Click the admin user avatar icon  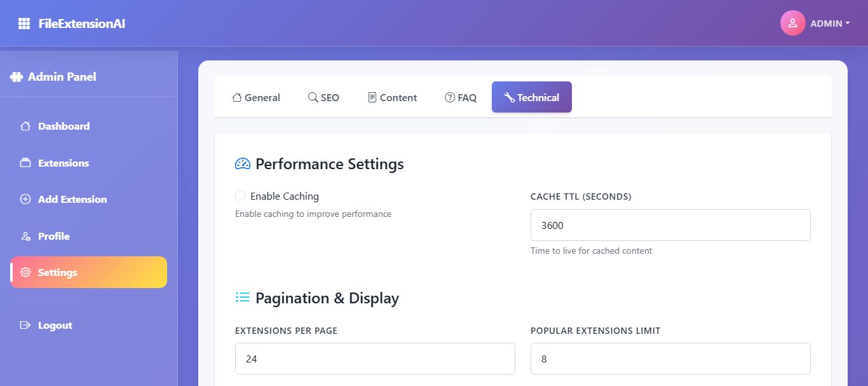792,23
